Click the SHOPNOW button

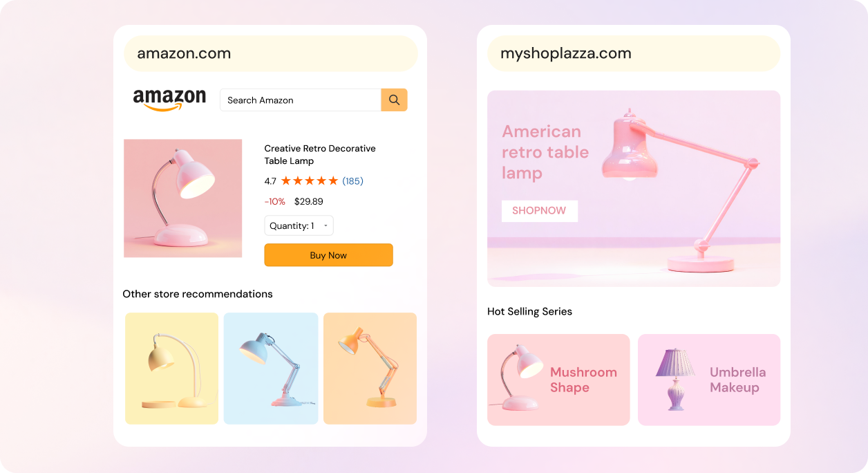539,211
